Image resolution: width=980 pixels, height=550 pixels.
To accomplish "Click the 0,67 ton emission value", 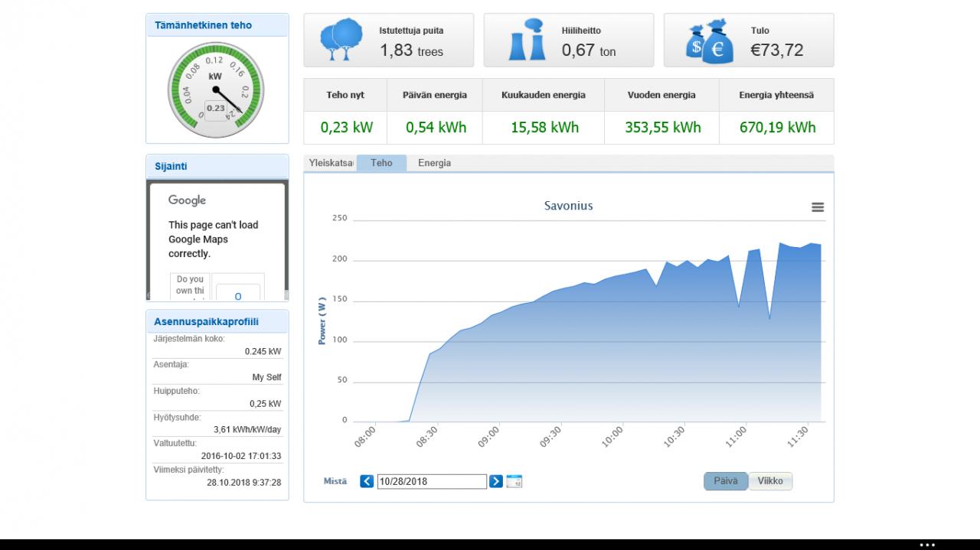I will (589, 50).
